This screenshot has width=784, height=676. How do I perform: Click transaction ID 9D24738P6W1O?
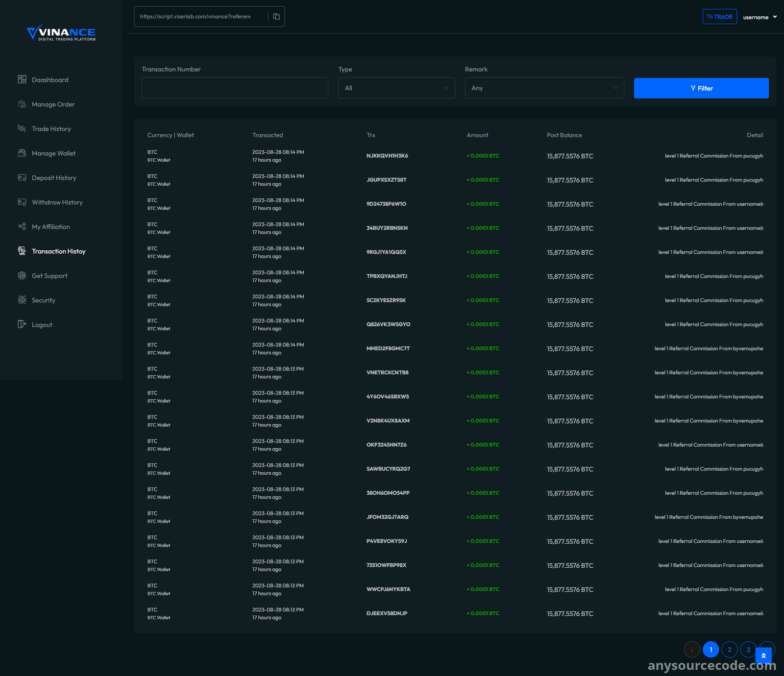click(386, 204)
